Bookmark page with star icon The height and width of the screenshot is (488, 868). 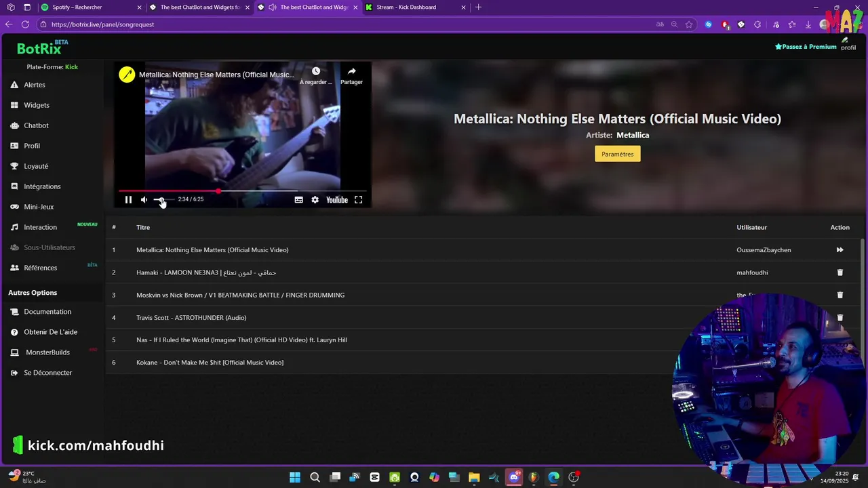(x=689, y=24)
